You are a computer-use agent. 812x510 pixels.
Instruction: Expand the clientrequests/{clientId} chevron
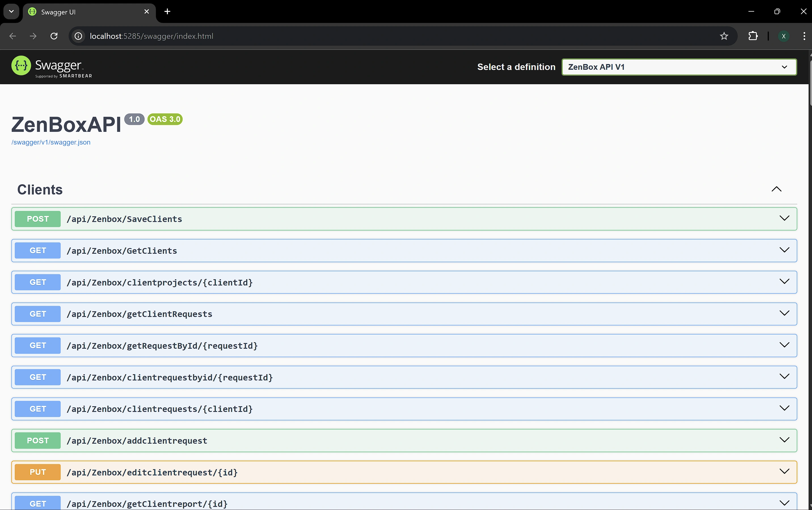[784, 408]
